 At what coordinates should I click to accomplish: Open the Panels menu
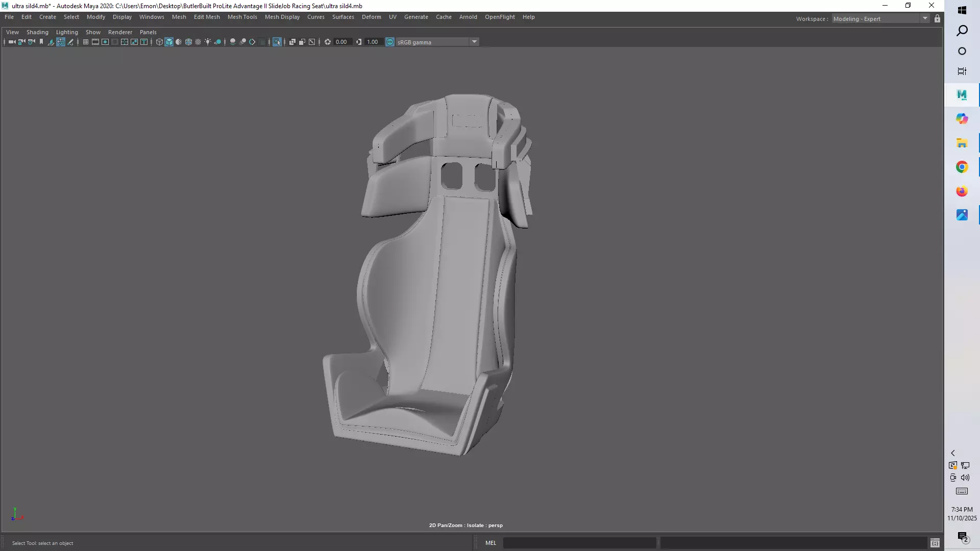(148, 32)
